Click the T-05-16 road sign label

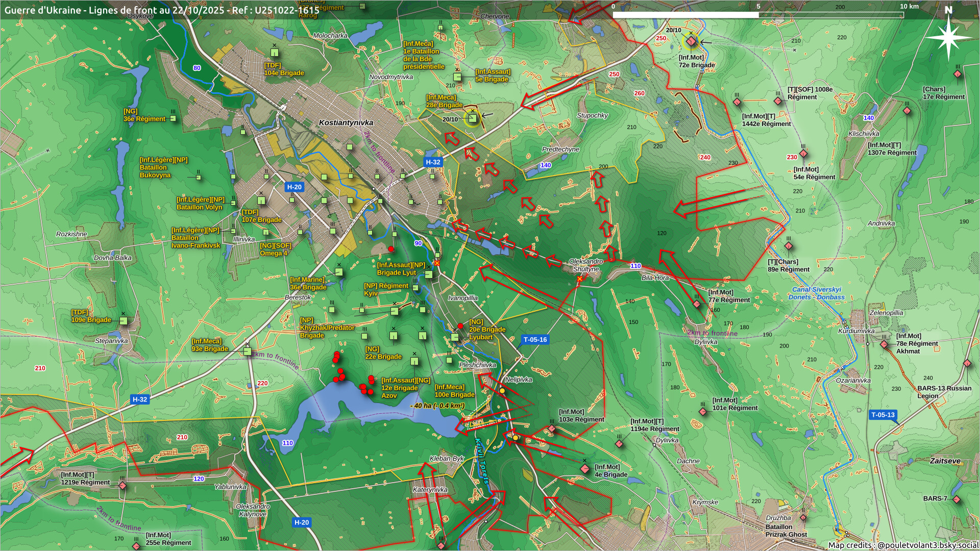pyautogui.click(x=535, y=339)
